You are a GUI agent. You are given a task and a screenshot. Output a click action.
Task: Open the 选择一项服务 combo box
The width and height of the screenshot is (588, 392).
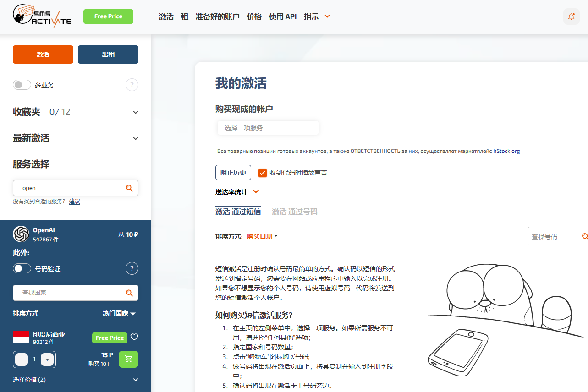coord(268,128)
